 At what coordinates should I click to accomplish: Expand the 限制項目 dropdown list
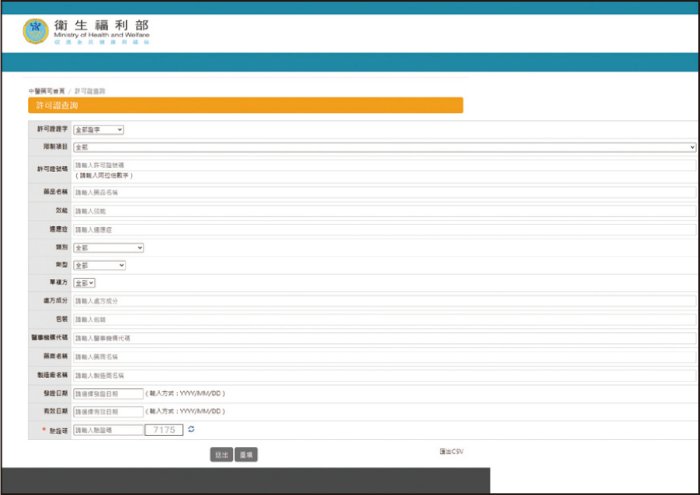[384, 147]
